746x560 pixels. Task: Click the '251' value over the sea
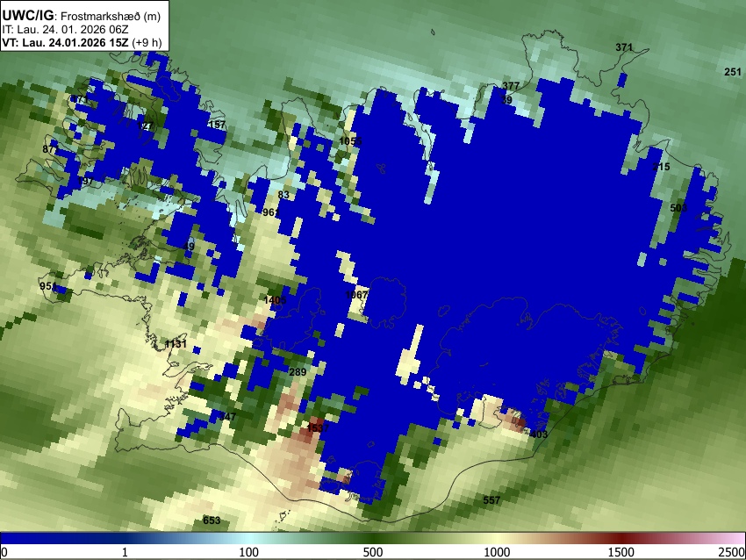pos(733,72)
